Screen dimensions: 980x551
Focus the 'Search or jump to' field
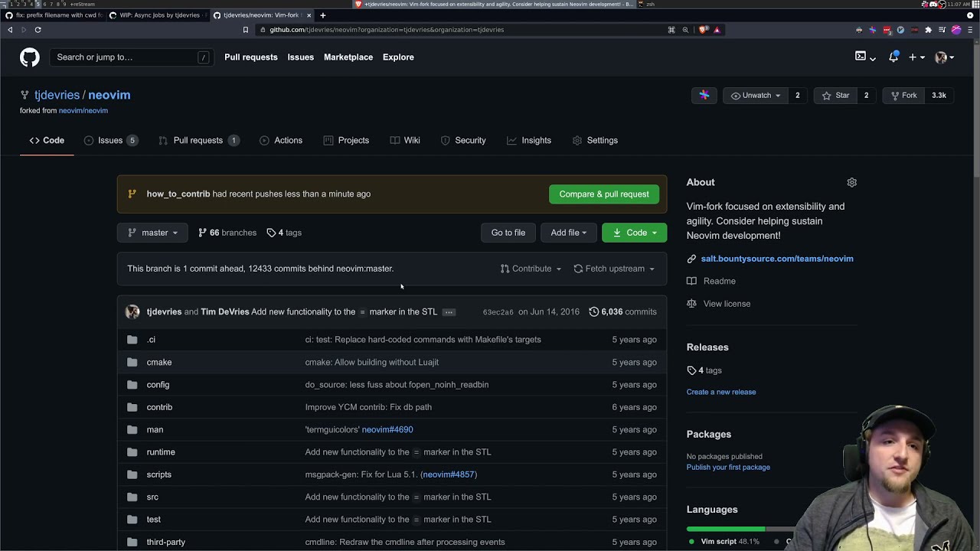coord(130,57)
